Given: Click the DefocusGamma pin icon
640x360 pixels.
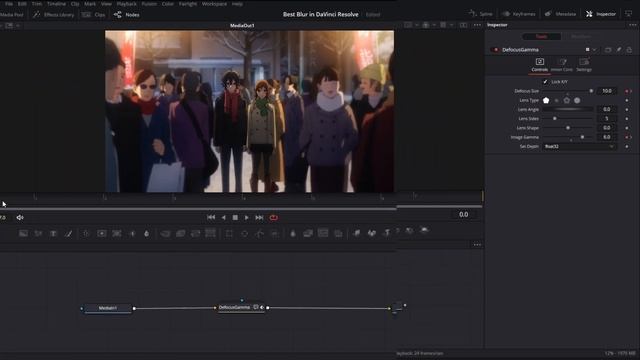Looking at the screenshot, I should tap(619, 50).
